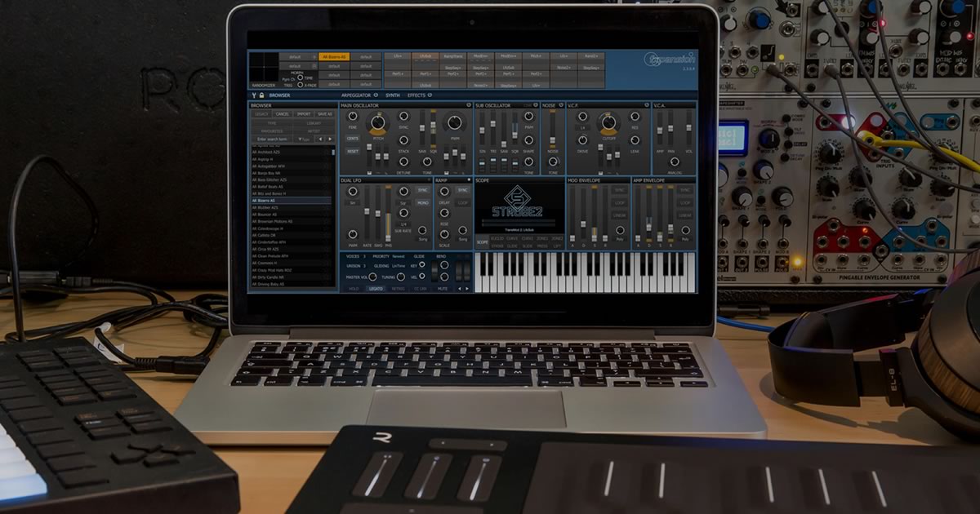The width and height of the screenshot is (980, 514).
Task: Click the Save As button
Action: 325,114
